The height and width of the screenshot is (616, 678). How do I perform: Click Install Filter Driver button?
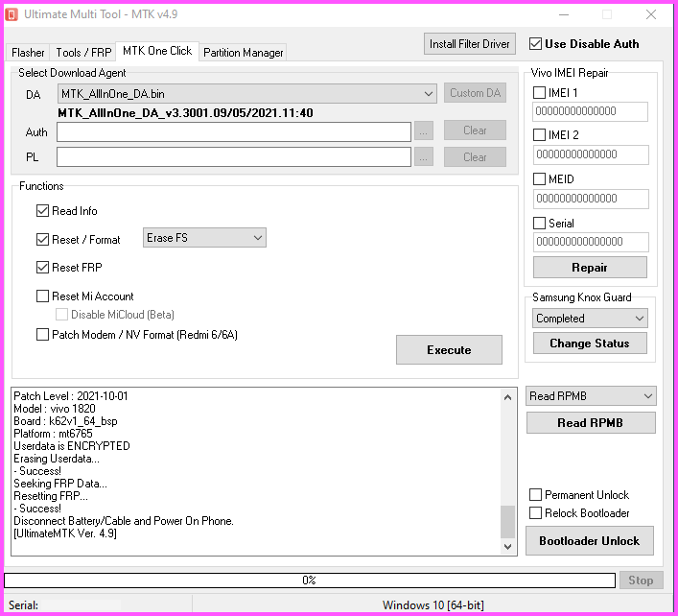tap(470, 44)
